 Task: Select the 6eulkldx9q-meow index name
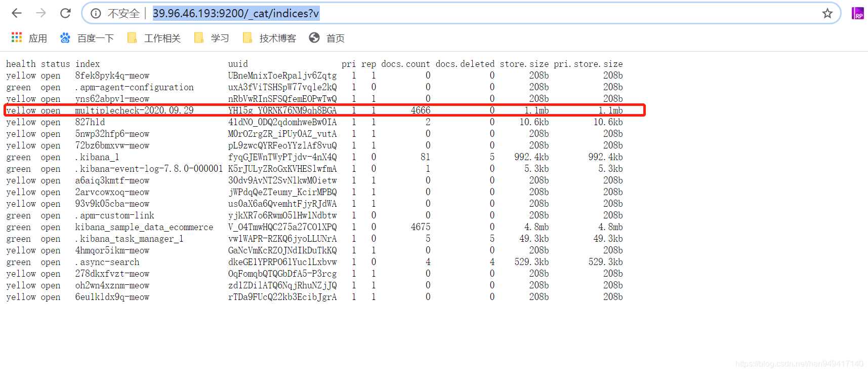click(112, 297)
